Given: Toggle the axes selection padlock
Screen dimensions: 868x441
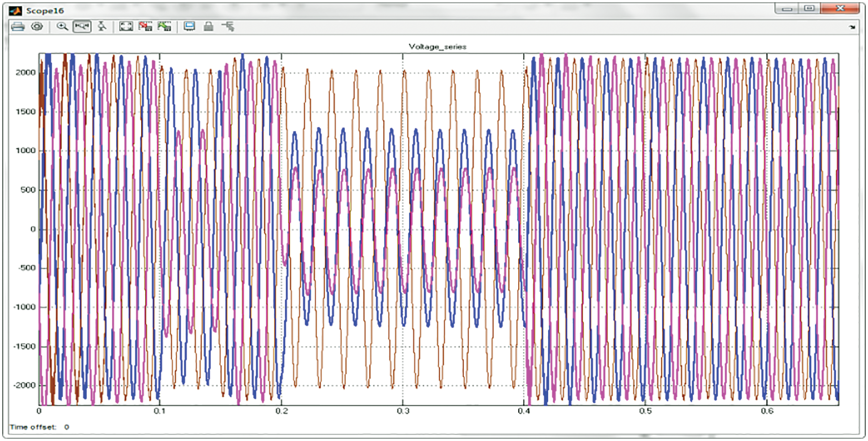Looking at the screenshot, I should tap(208, 27).
